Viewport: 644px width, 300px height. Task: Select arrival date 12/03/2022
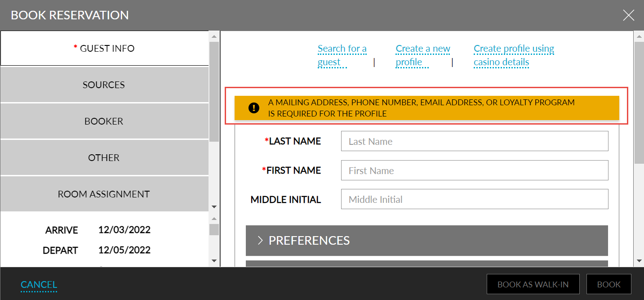click(124, 230)
